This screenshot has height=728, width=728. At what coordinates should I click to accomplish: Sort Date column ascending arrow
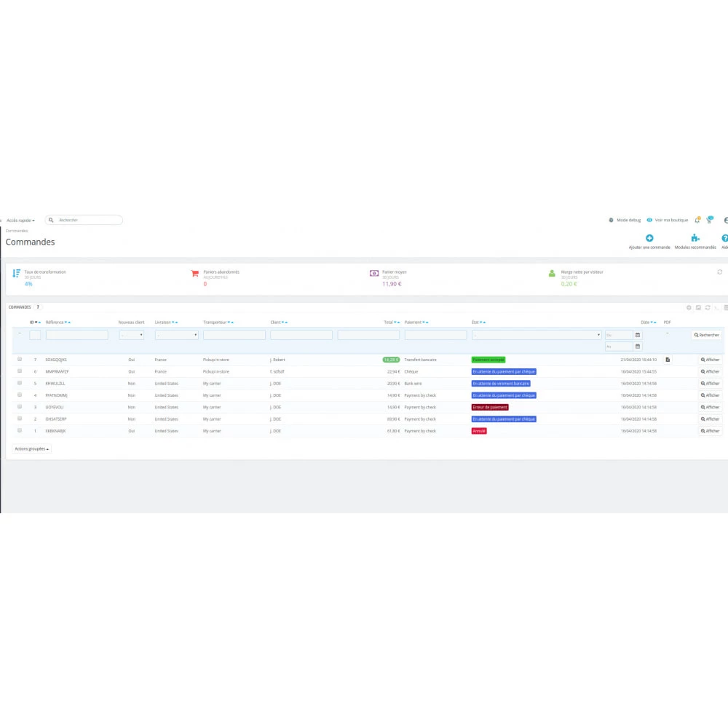[655, 323]
